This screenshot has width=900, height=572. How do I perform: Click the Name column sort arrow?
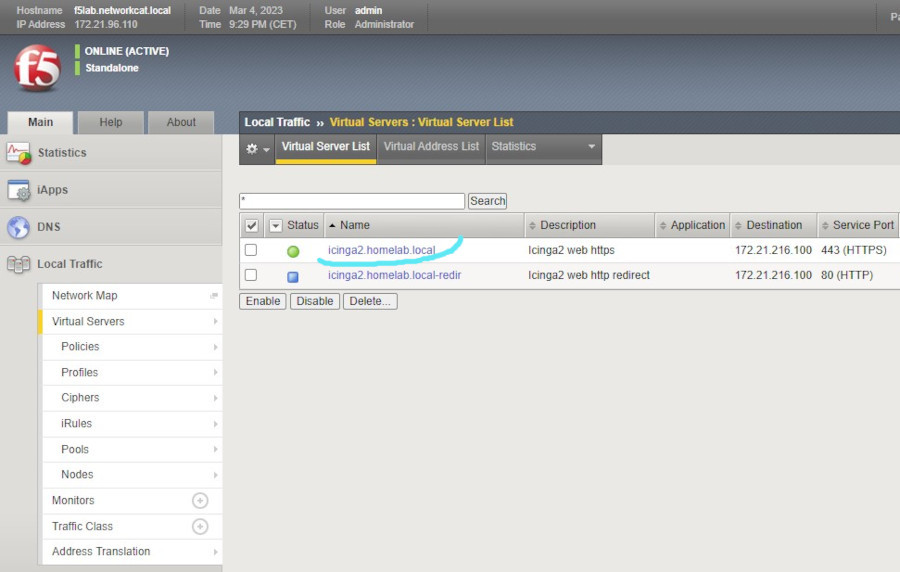pyautogui.click(x=332, y=225)
